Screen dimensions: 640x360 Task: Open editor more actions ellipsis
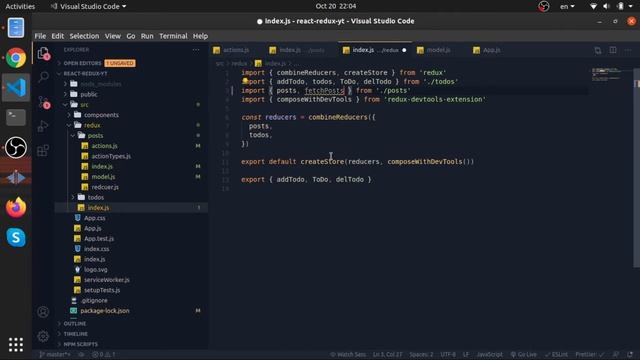[x=628, y=50]
